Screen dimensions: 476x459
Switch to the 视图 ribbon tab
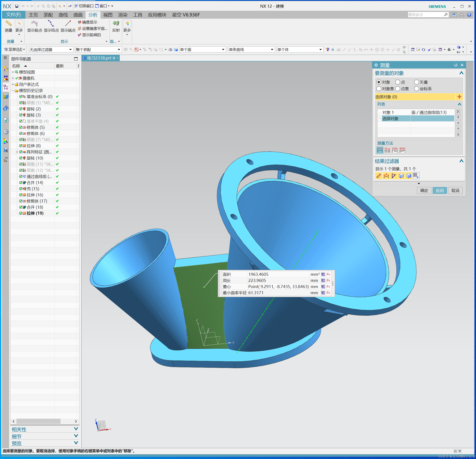click(x=108, y=15)
